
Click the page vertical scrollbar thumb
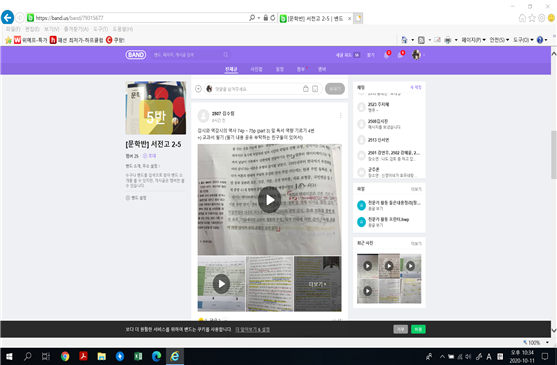tap(553, 155)
